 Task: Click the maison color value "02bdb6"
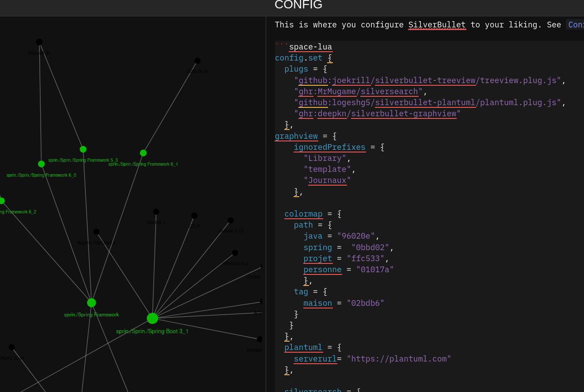point(365,303)
